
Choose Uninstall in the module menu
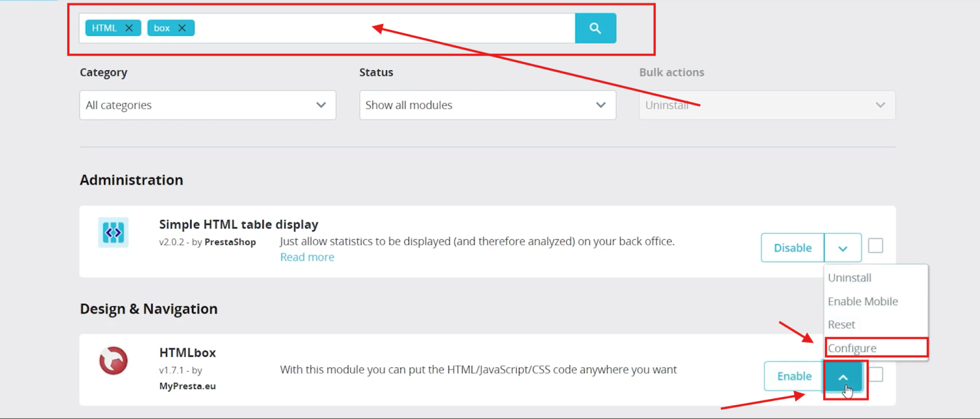(850, 278)
